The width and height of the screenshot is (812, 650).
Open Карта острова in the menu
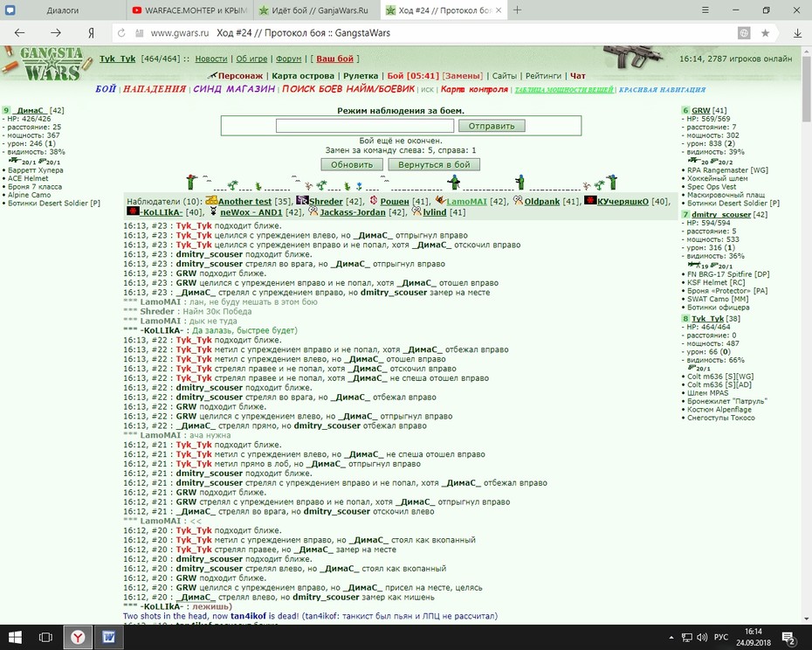pos(303,76)
